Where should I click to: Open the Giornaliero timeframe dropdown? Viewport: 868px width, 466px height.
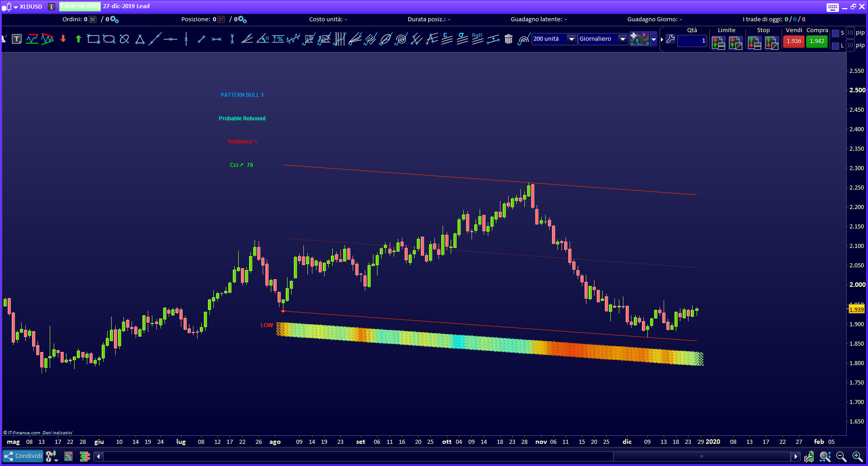click(623, 39)
